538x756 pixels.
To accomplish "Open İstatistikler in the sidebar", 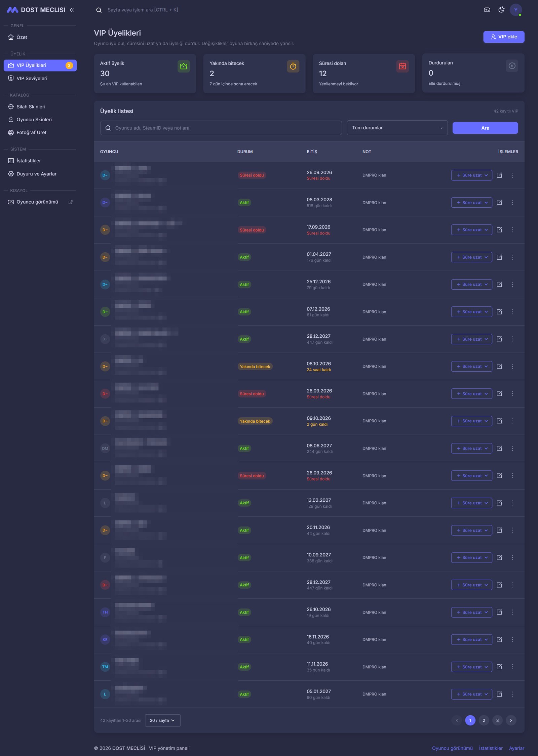I will pyautogui.click(x=40, y=161).
